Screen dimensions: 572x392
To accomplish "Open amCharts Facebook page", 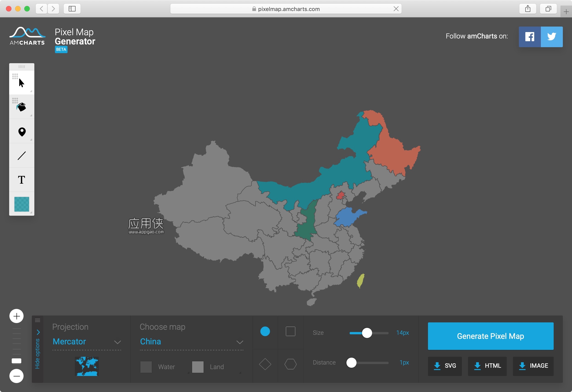I will [x=530, y=37].
